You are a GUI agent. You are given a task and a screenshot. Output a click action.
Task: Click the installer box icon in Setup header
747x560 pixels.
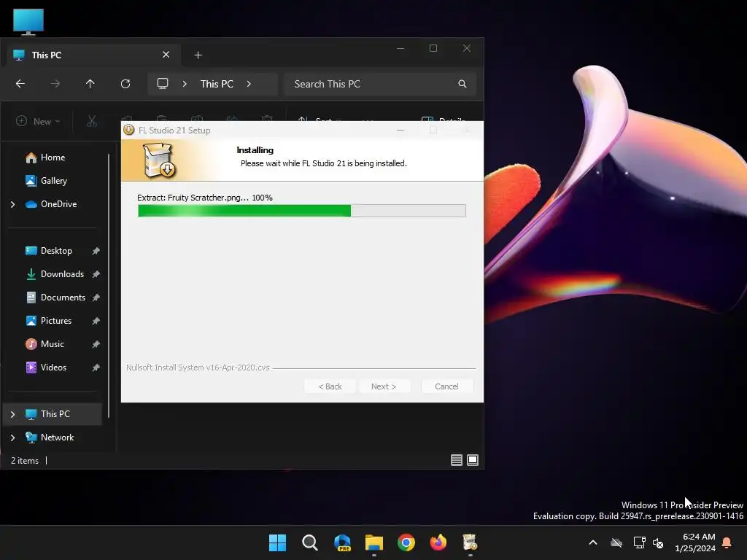pyautogui.click(x=160, y=160)
